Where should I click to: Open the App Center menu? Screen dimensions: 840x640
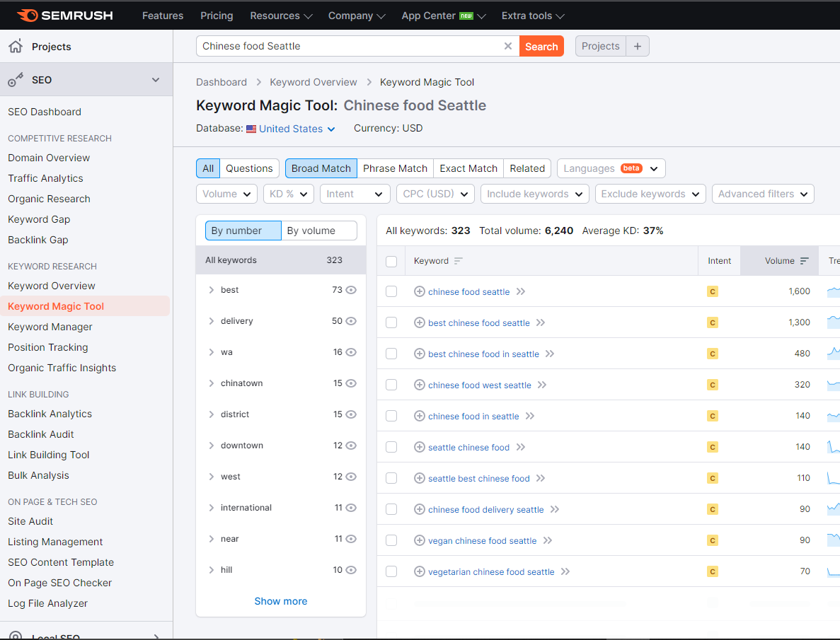pyautogui.click(x=444, y=16)
